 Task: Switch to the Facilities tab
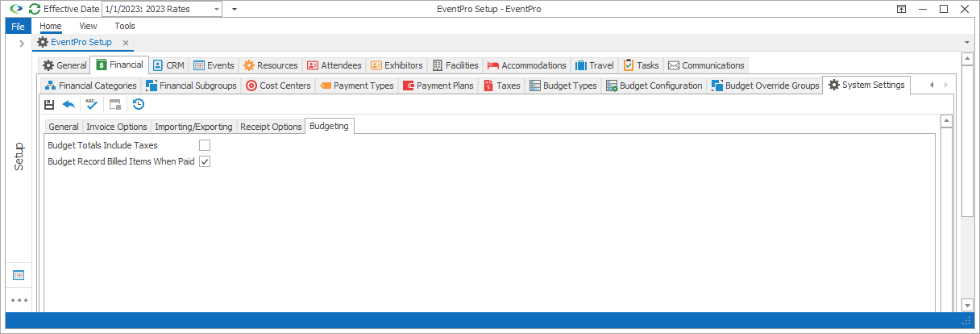tap(455, 65)
